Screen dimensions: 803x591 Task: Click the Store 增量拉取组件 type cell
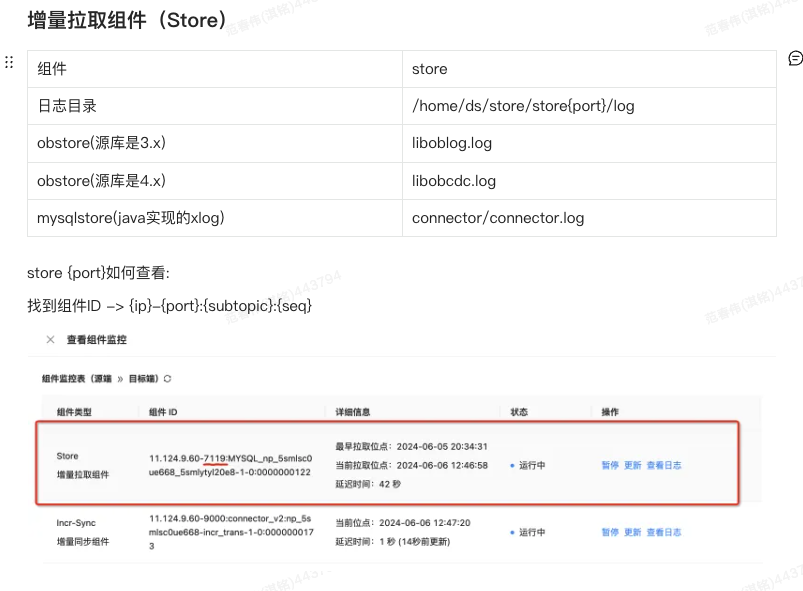tap(82, 465)
